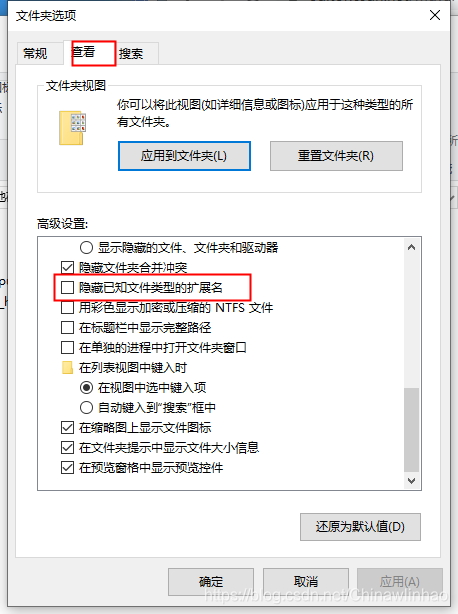Click 应用到文件夹(L) button
Viewport: 458px width, 614px height.
point(184,156)
